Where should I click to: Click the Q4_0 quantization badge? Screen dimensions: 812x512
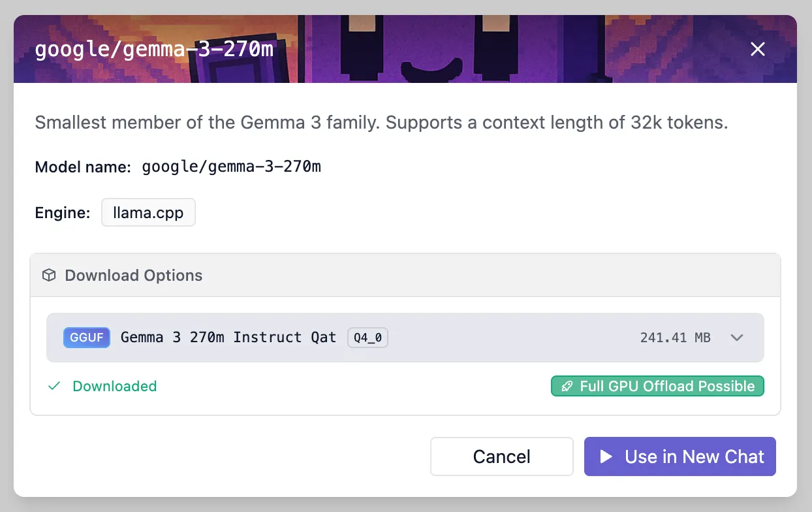click(367, 338)
